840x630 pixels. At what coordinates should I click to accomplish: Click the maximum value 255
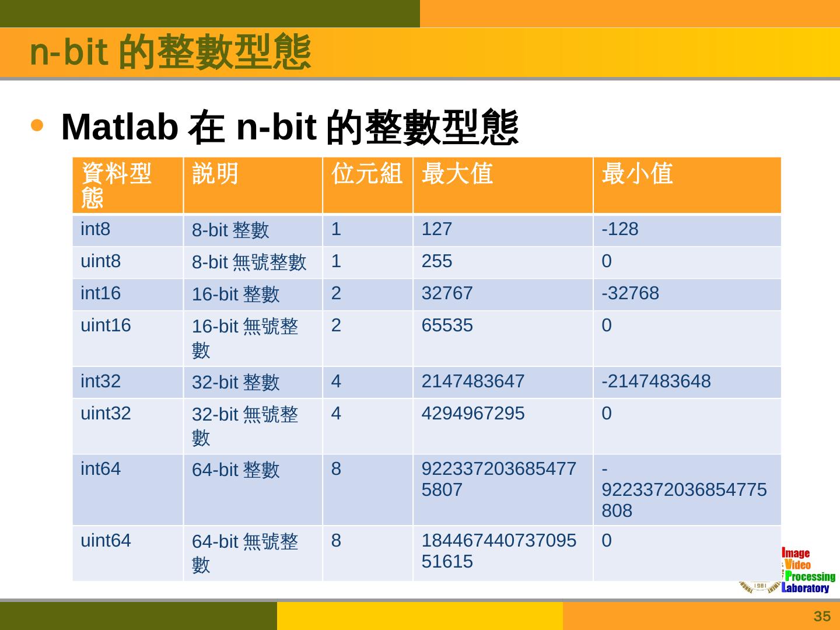437,261
